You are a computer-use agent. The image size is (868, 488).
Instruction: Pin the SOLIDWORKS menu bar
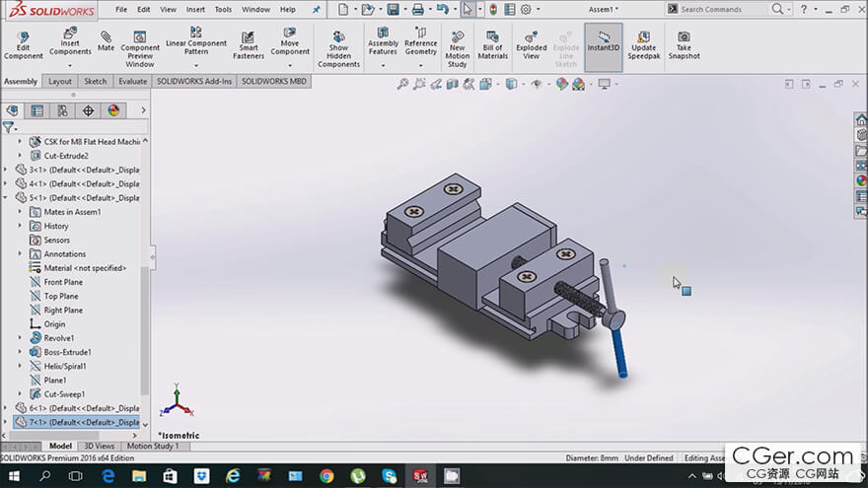pos(317,10)
